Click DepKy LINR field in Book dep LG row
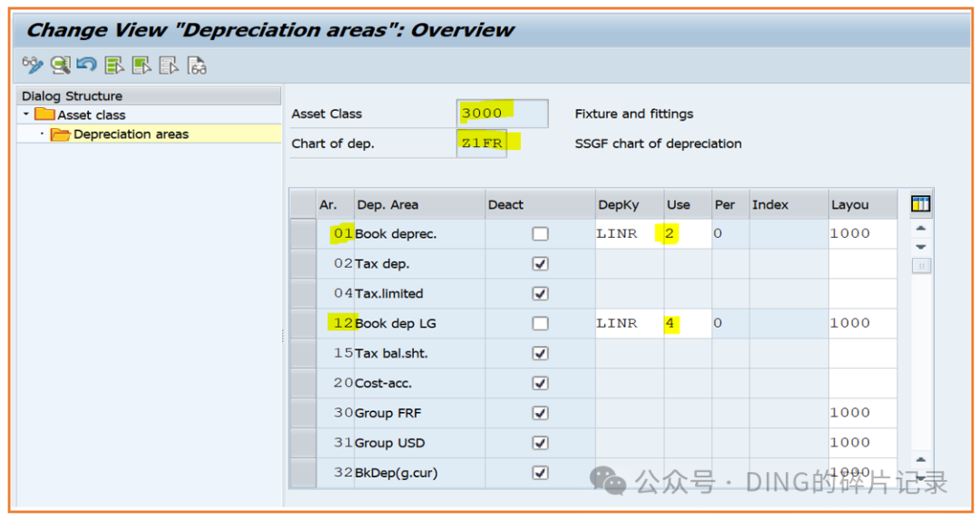The image size is (980, 521). pos(630,323)
